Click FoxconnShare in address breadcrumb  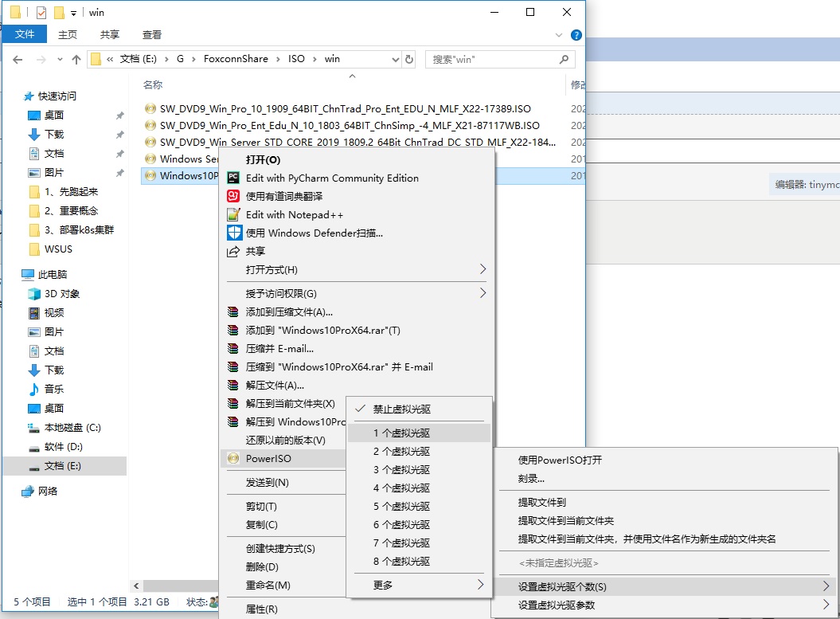(236, 59)
